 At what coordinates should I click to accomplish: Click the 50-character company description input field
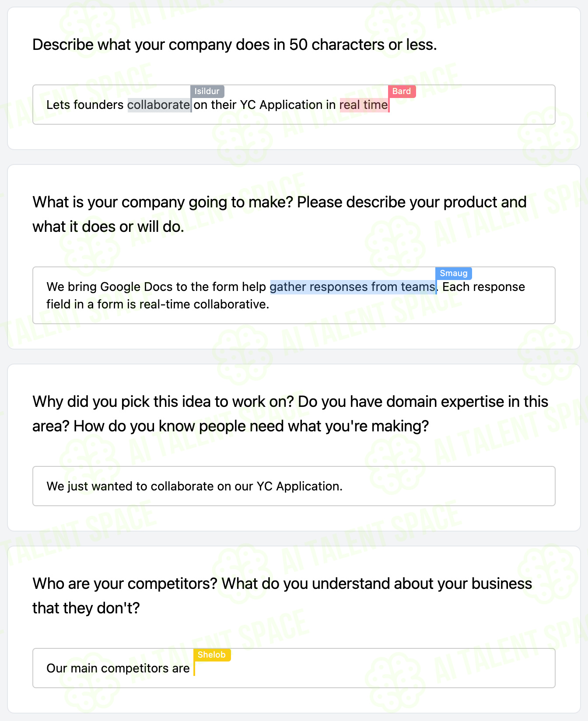[x=294, y=105]
